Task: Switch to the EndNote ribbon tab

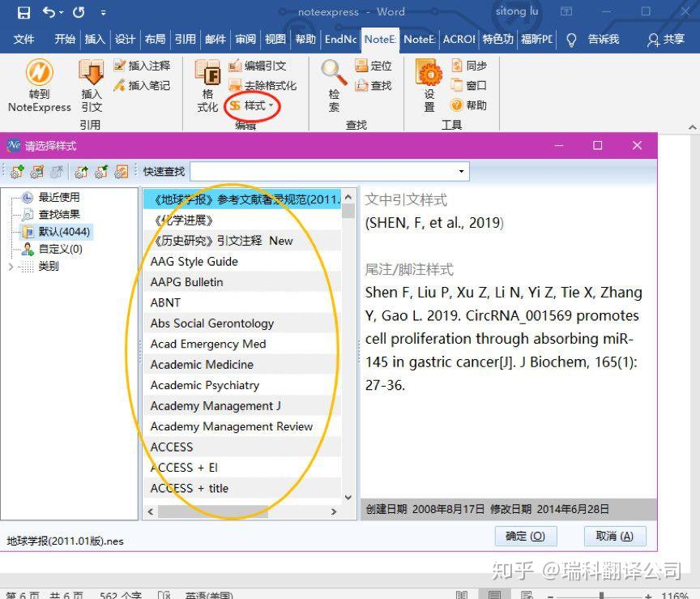Action: pyautogui.click(x=339, y=39)
